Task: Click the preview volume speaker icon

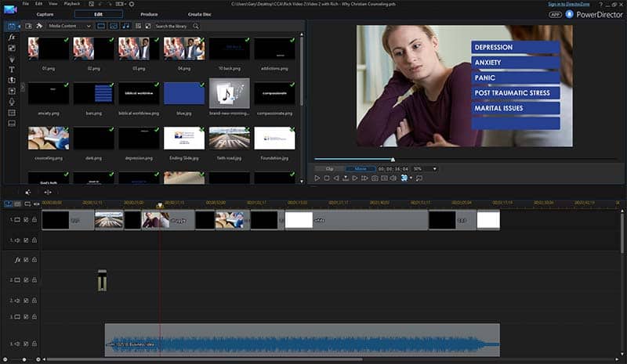Action: [394, 178]
